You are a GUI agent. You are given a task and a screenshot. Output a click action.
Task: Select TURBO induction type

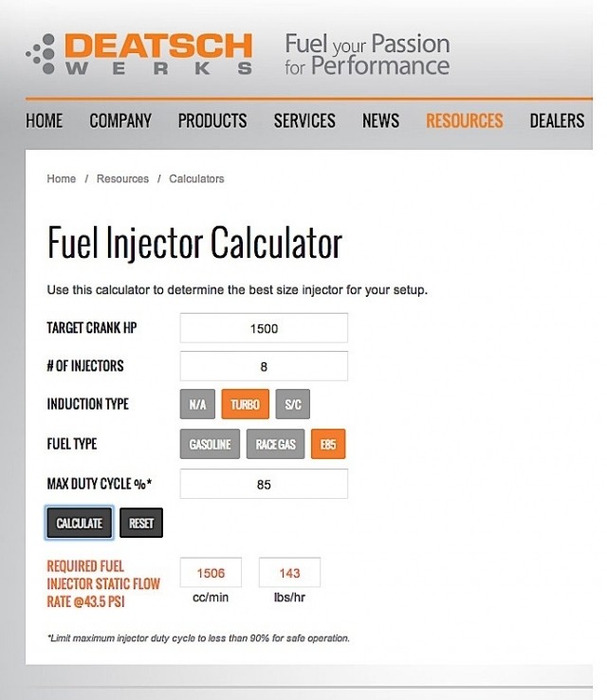click(x=245, y=404)
